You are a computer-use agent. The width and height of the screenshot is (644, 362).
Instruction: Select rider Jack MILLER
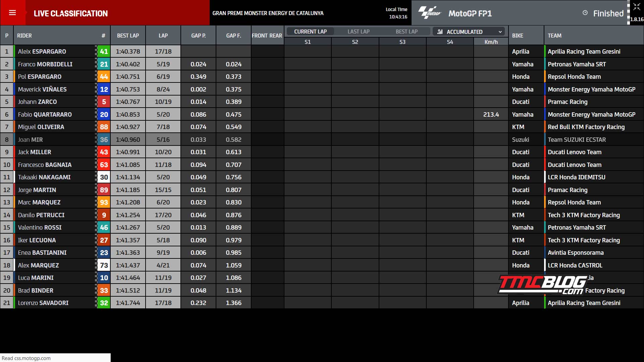(x=35, y=152)
